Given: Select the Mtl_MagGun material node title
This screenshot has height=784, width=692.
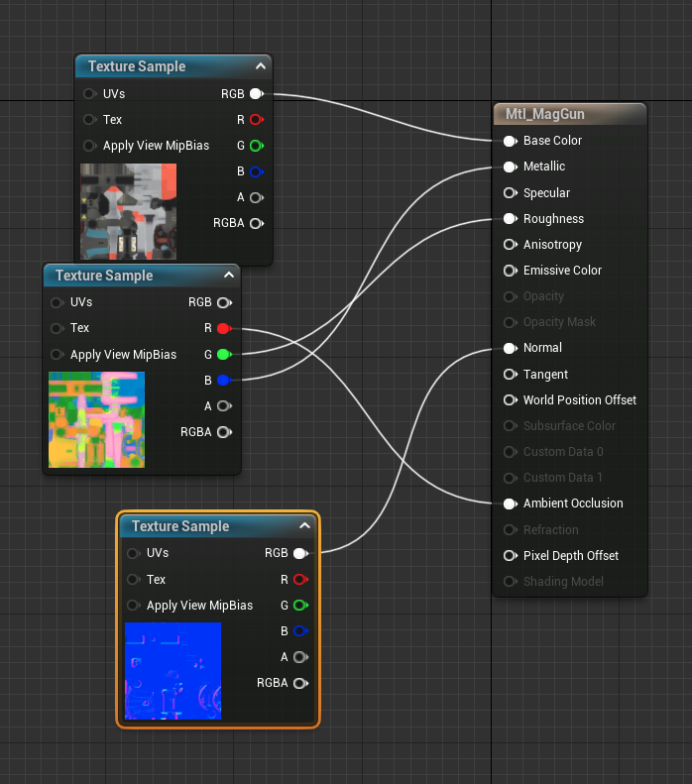Looking at the screenshot, I should click(x=544, y=114).
